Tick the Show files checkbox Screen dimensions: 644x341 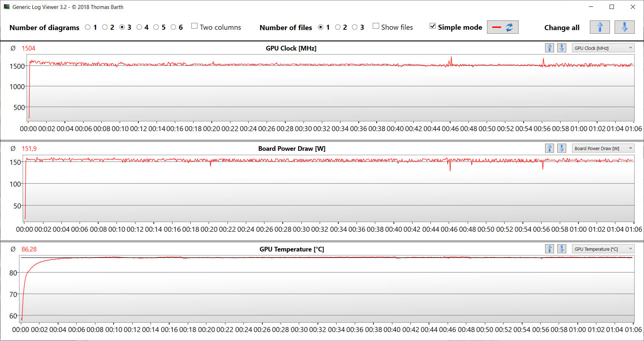click(376, 26)
